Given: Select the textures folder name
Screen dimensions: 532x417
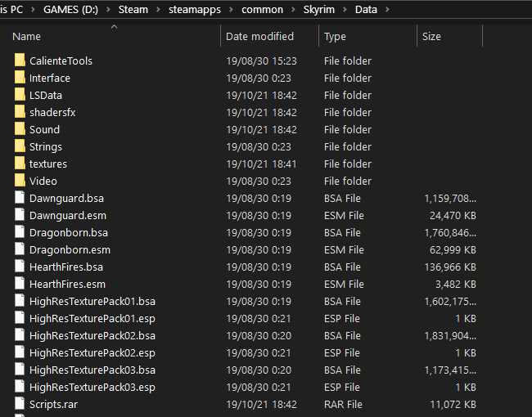Looking at the screenshot, I should (x=48, y=164).
